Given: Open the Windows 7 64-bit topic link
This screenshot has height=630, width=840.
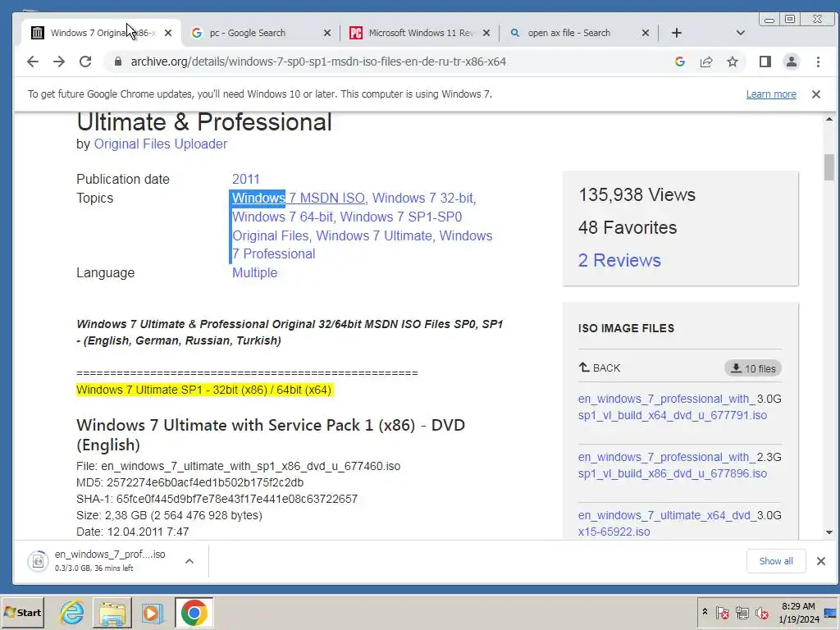Looking at the screenshot, I should pyautogui.click(x=282, y=217).
